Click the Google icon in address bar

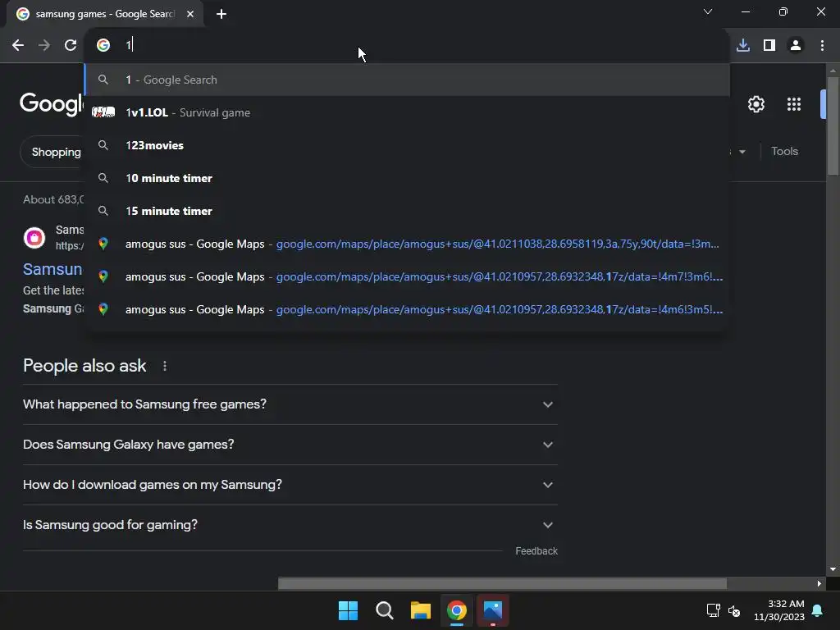click(x=103, y=45)
